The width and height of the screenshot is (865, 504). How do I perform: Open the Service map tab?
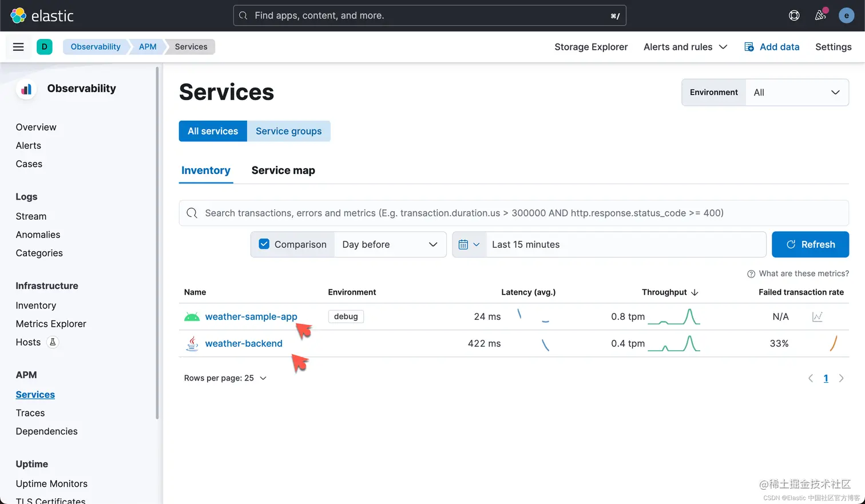pyautogui.click(x=283, y=170)
